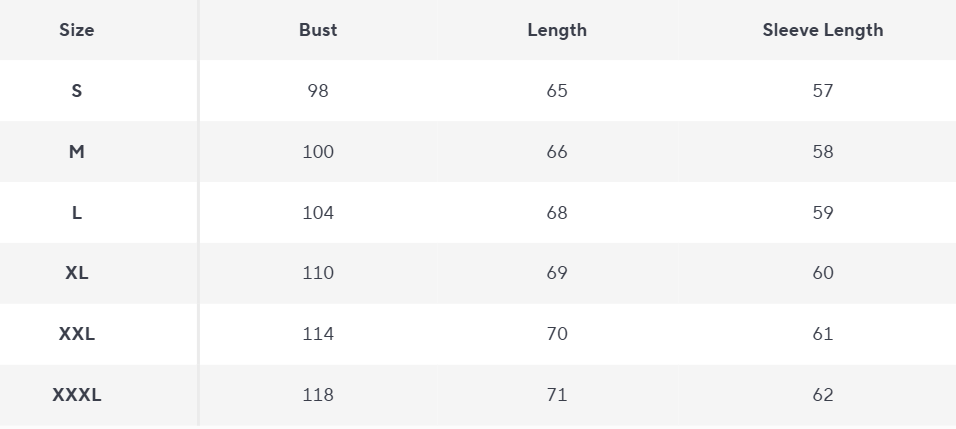This screenshot has width=956, height=429.
Task: Click the Sleeve Length column header
Action: point(823,30)
